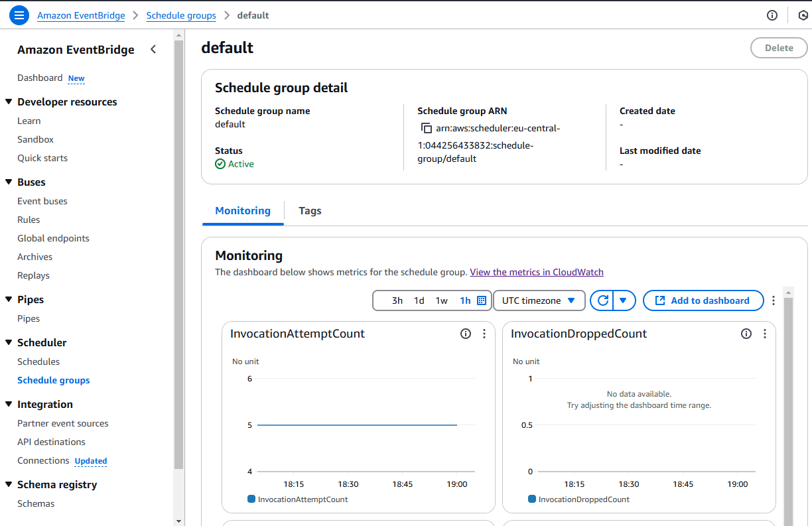Open refresh interval dropdown arrow

pos(623,300)
